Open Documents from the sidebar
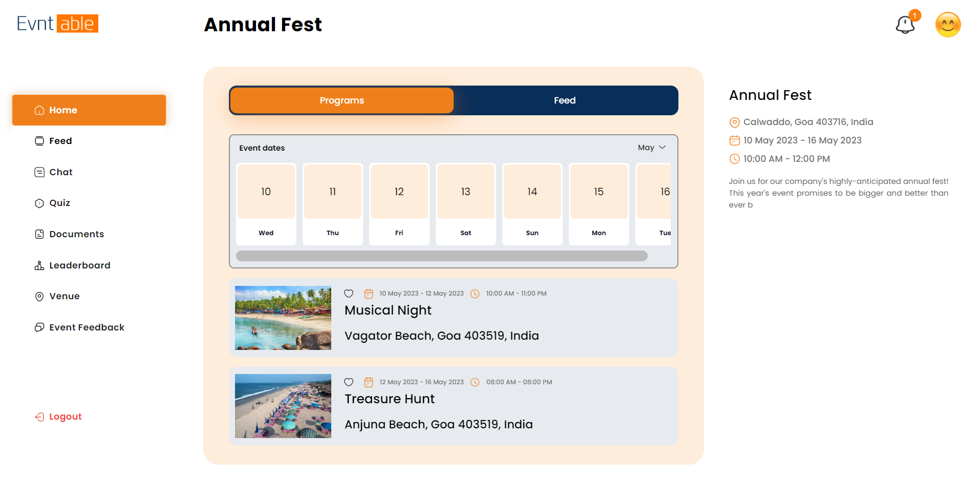 tap(76, 234)
